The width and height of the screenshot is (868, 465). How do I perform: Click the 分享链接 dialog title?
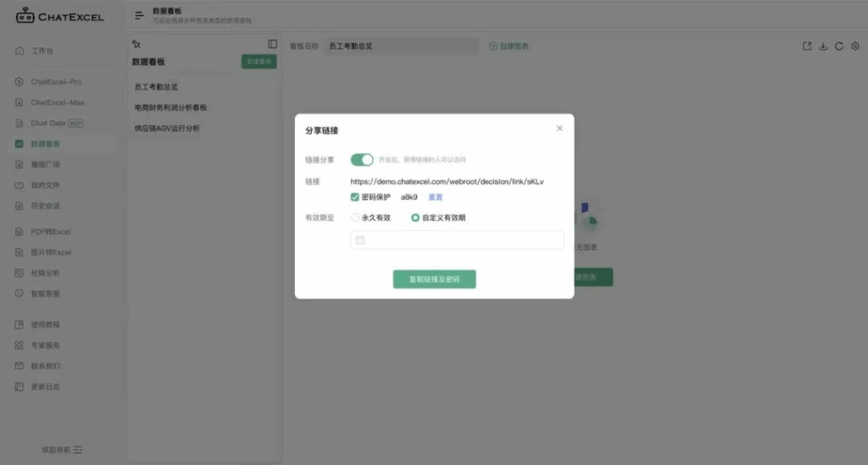point(321,130)
